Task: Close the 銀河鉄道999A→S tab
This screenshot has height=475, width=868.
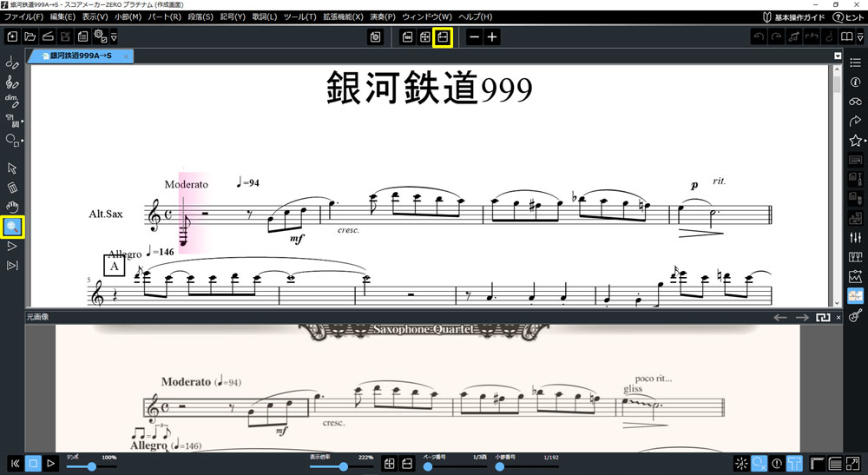Action: coord(126,56)
